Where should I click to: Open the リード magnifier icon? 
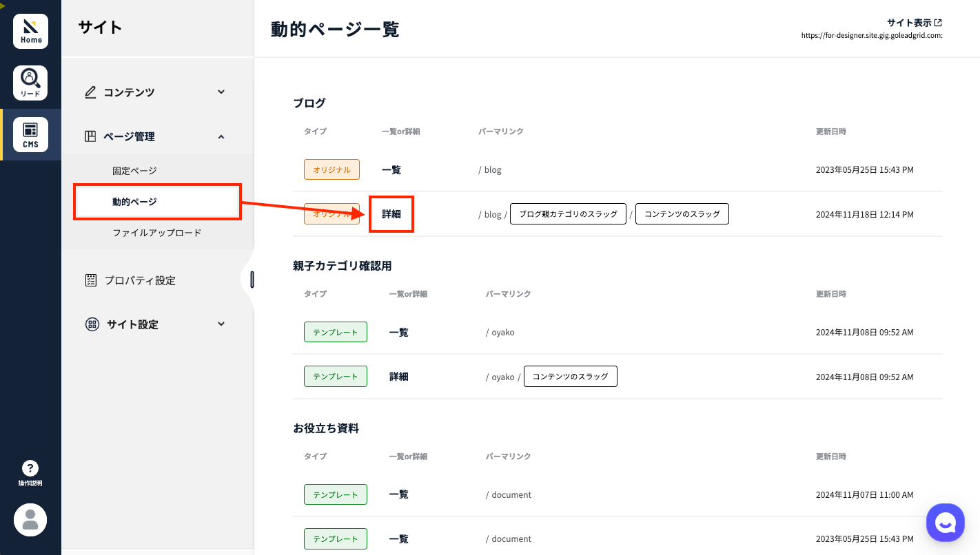click(30, 83)
